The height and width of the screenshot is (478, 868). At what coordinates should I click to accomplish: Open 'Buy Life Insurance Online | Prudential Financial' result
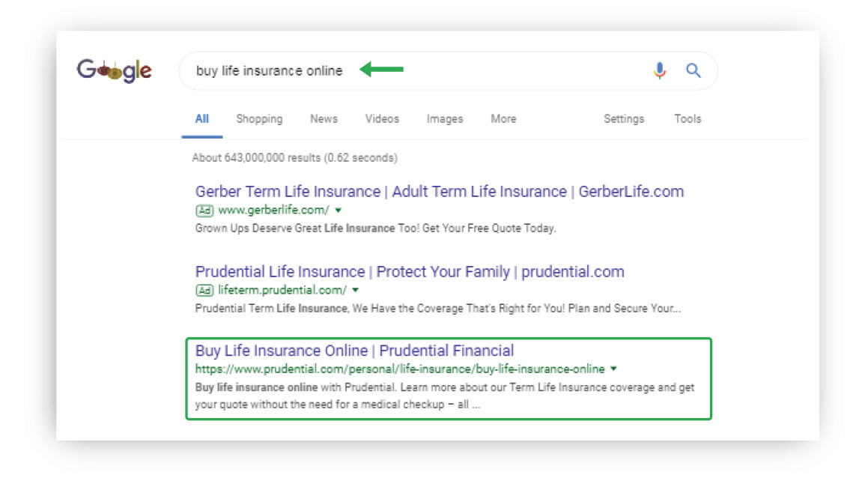(354, 351)
